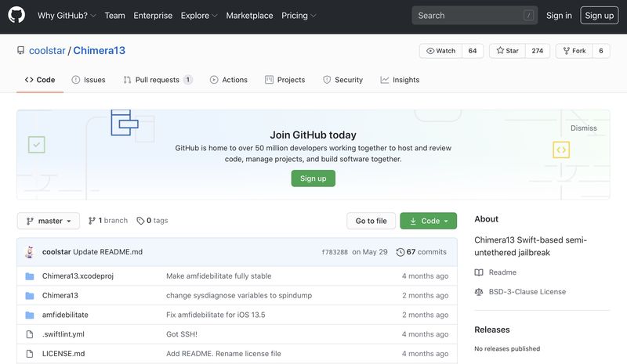Click the license scale icon in About
627x364 pixels.
(479, 292)
